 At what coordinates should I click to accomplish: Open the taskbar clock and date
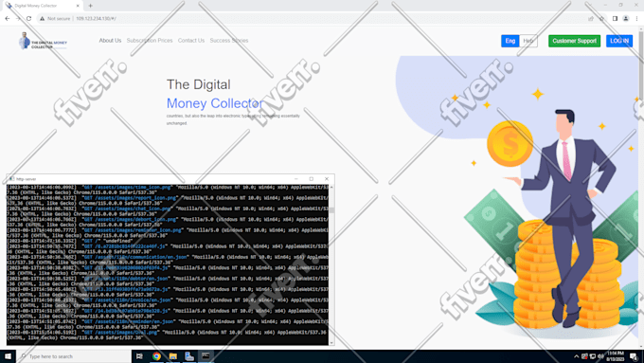[x=616, y=356]
